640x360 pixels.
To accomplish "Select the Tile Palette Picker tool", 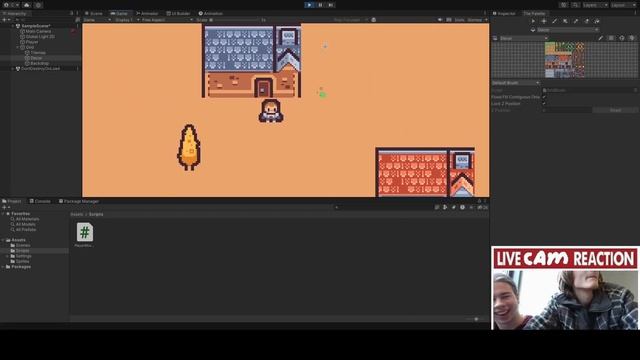I will (x=576, y=21).
